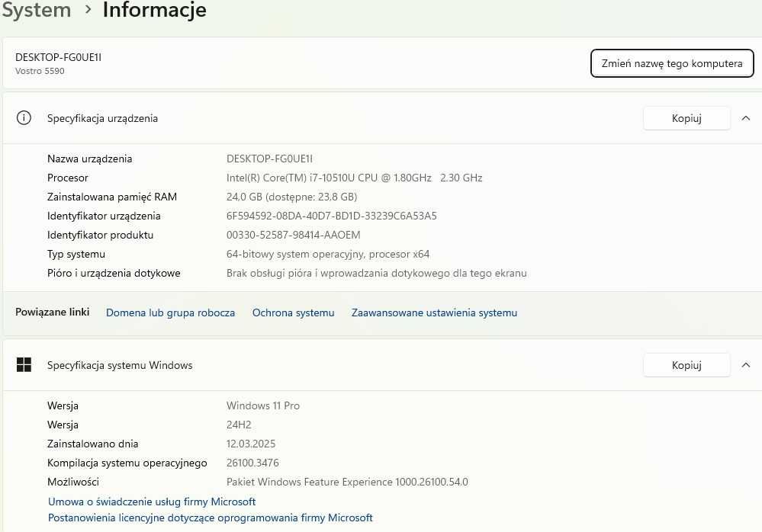
Task: Go back to System breadcrumb
Action: click(x=37, y=10)
